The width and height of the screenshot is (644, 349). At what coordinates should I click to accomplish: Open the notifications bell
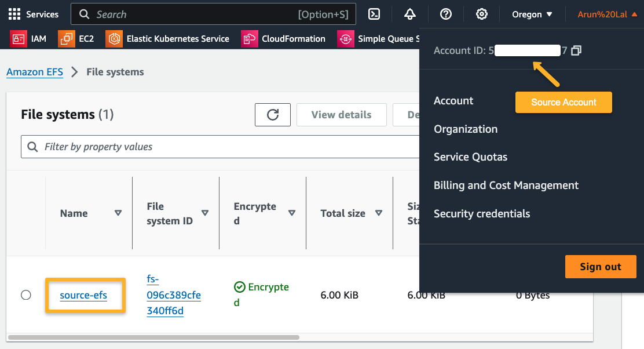409,14
